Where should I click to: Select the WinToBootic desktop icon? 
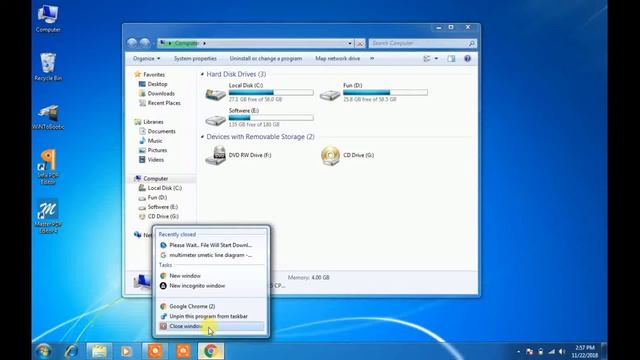coord(48,117)
